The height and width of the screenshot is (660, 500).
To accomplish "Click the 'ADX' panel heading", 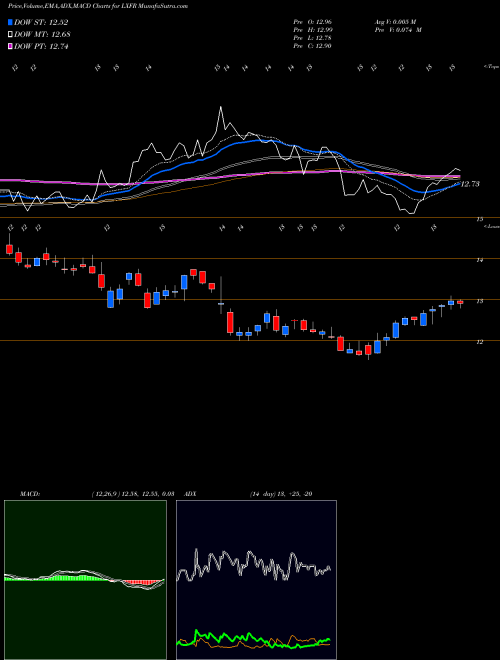I will pos(191,494).
